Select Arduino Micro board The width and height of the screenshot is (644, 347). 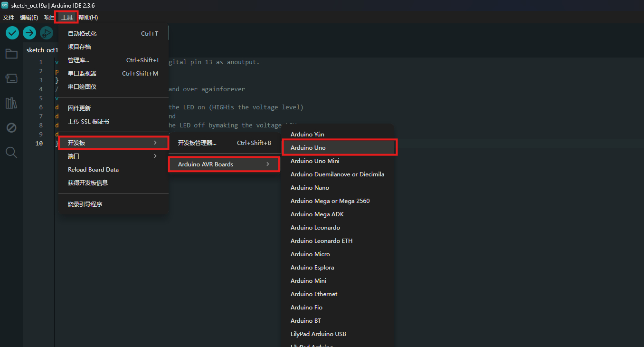338,254
